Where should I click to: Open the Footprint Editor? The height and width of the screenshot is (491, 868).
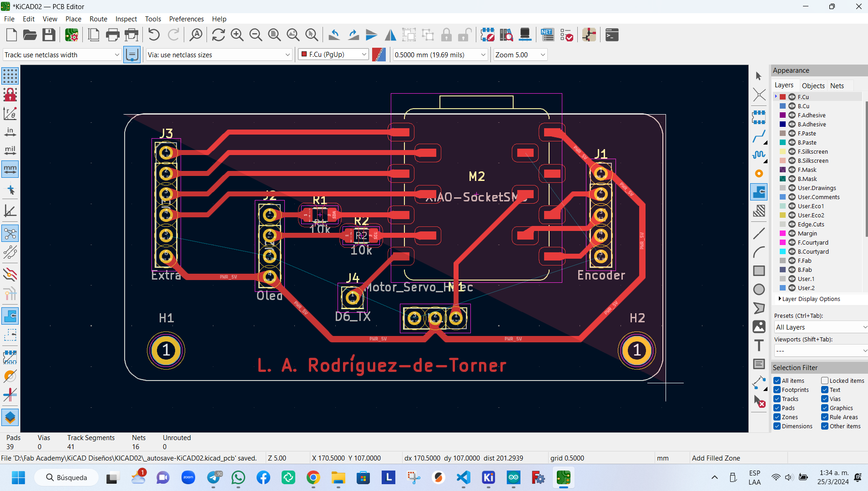click(x=488, y=35)
